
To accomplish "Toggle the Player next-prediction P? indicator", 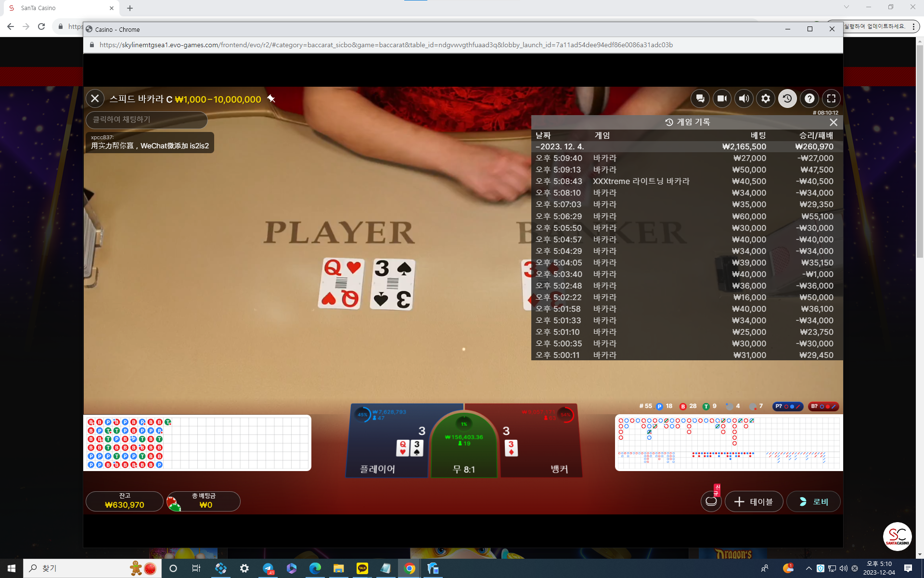I will [x=787, y=407].
